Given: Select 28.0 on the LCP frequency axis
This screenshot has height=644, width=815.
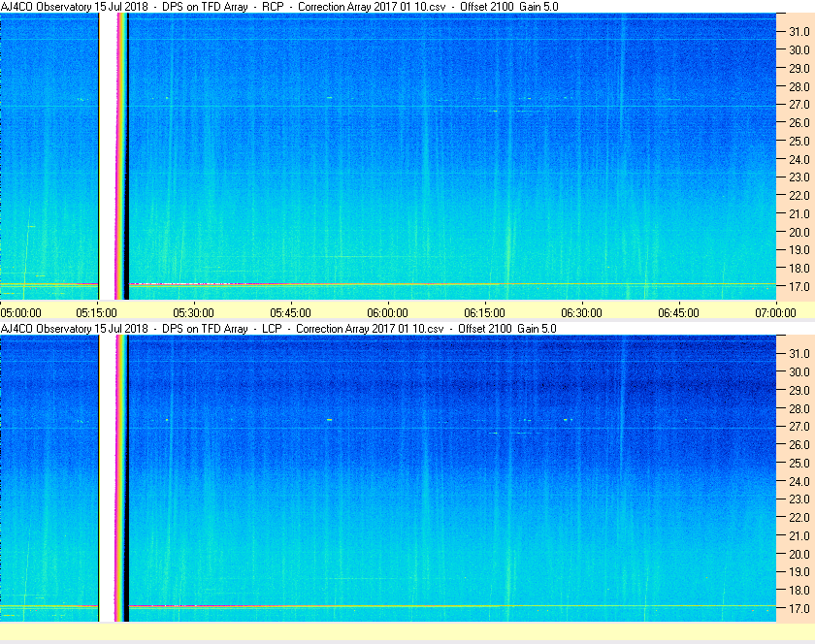Looking at the screenshot, I should pos(799,408).
